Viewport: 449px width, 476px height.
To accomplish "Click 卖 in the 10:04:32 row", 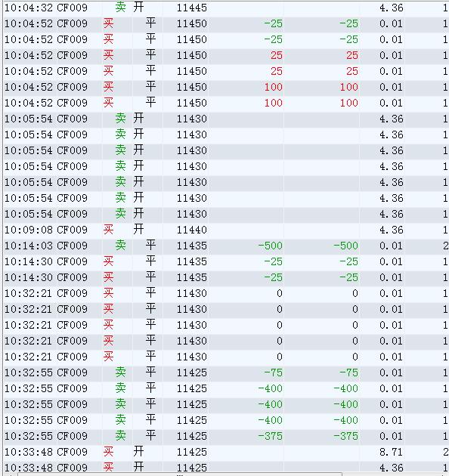I will pyautogui.click(x=120, y=8).
